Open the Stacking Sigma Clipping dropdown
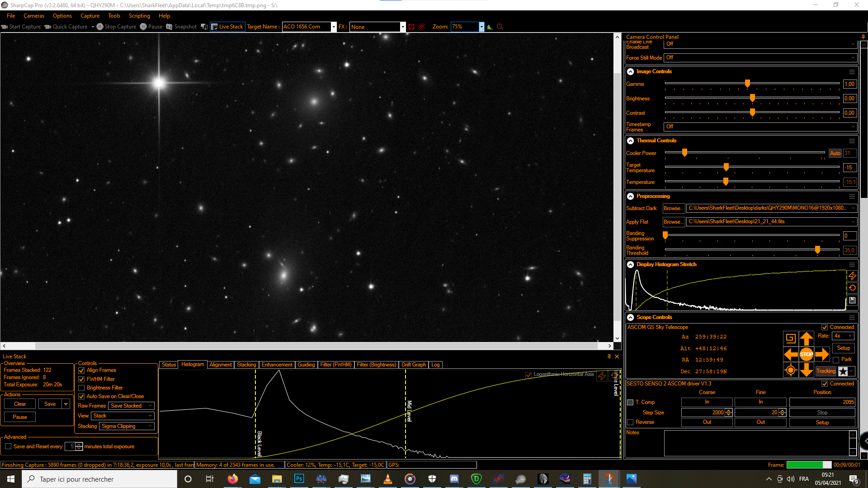The width and height of the screenshot is (868, 488). [x=127, y=426]
